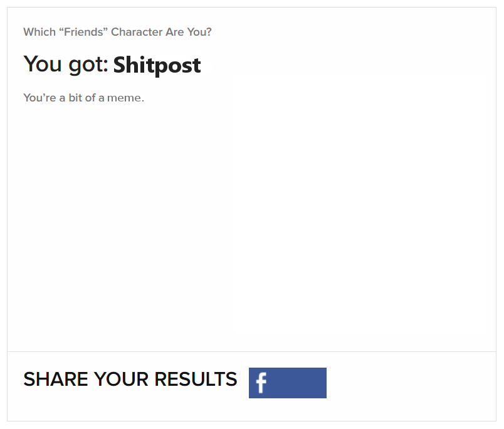Click "Are You?" at the end of the title
The height and width of the screenshot is (429, 504).
(189, 32)
